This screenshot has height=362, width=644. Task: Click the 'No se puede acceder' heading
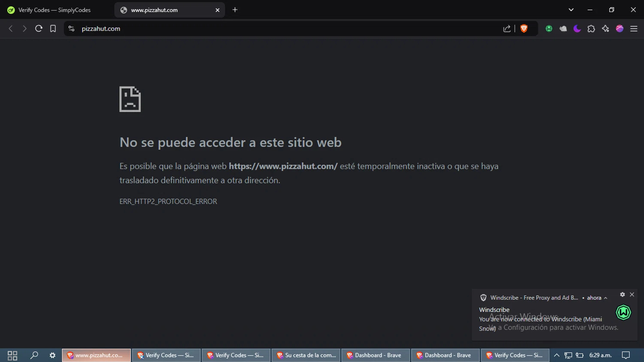(231, 142)
